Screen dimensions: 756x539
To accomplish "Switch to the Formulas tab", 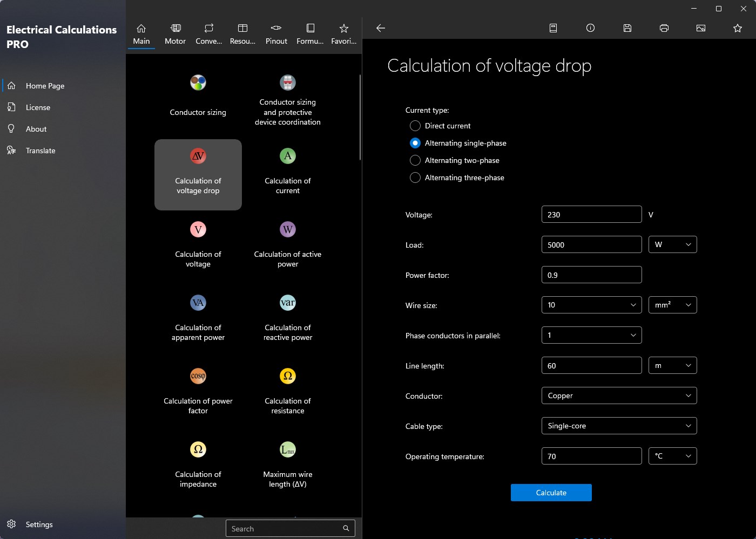I will tap(310, 34).
